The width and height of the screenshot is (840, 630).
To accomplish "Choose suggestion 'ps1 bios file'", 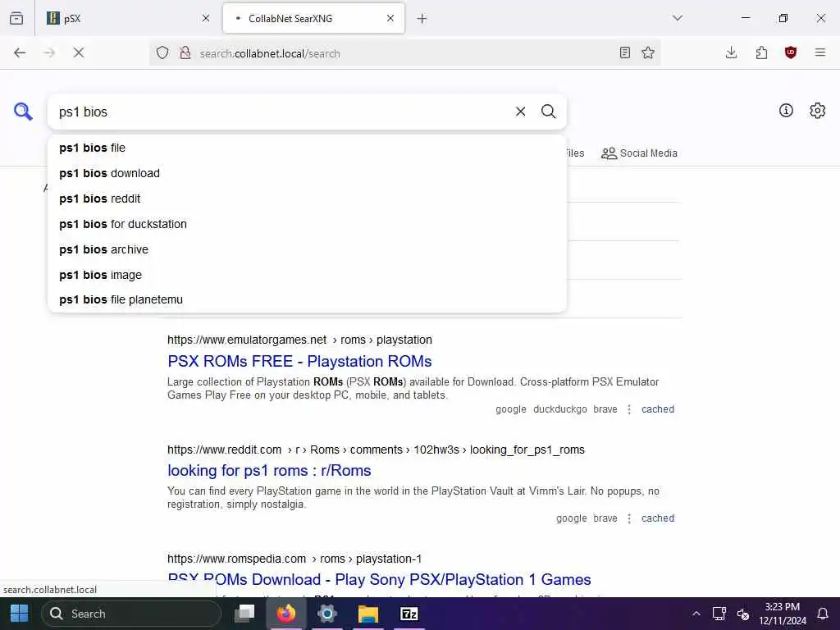I will coord(307,148).
